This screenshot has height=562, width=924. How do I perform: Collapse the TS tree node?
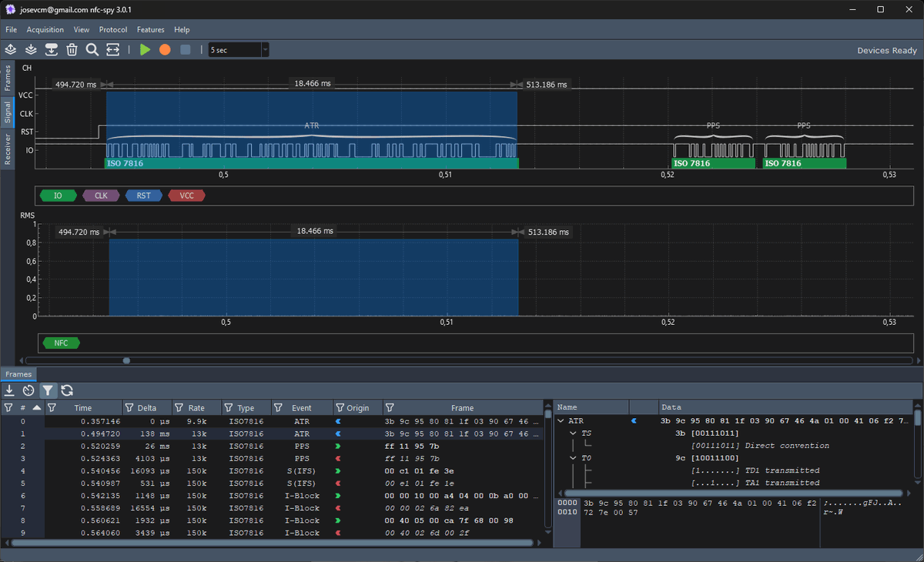(573, 433)
